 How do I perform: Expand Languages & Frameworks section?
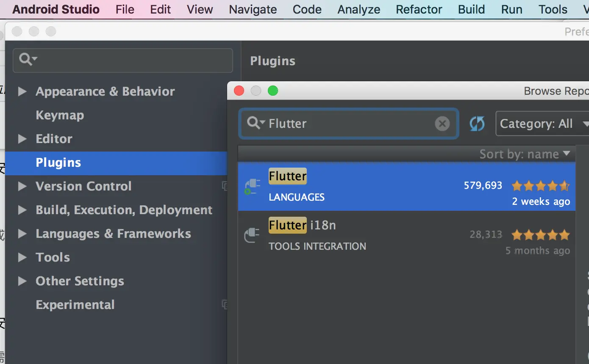pyautogui.click(x=22, y=234)
